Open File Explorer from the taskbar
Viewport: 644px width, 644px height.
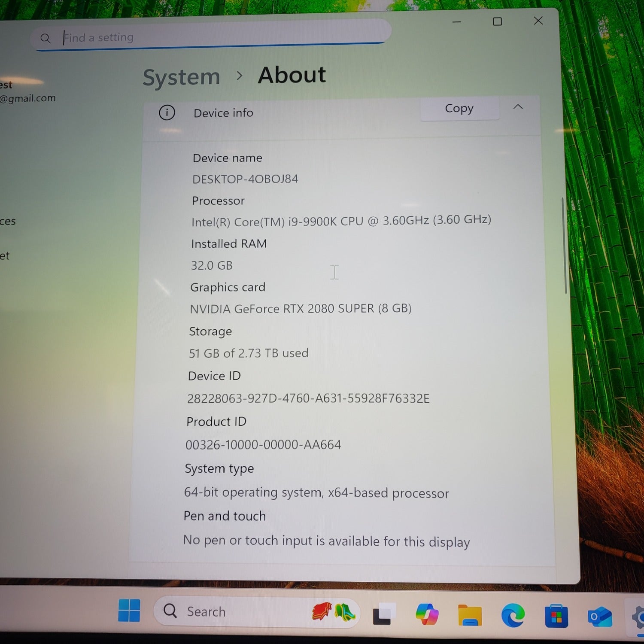[x=470, y=616]
